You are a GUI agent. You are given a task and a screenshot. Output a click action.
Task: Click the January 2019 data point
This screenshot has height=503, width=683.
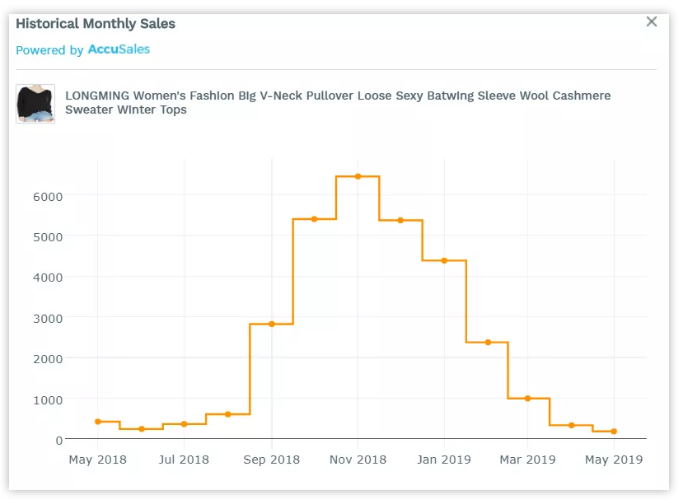(443, 260)
